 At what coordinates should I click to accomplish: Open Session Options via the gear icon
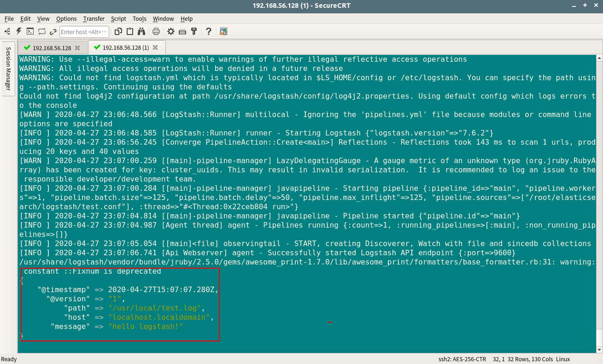coord(170,31)
